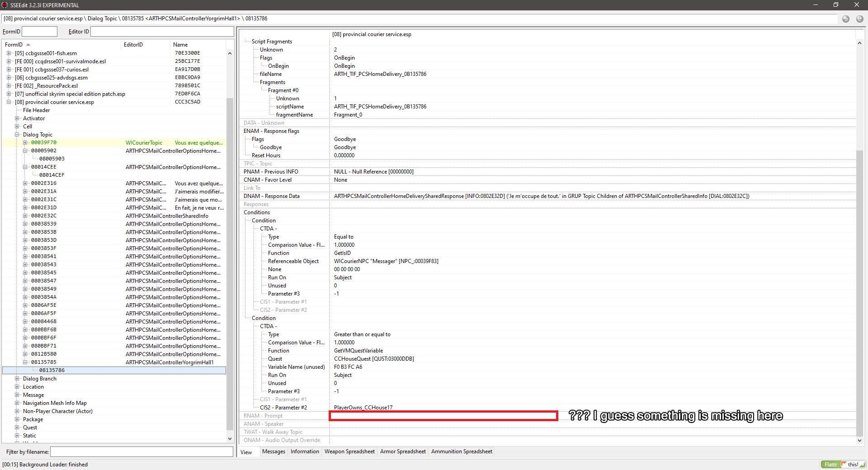Screen dimensions: 868x470
Task: Expand the Quest record group
Action: click(17, 428)
